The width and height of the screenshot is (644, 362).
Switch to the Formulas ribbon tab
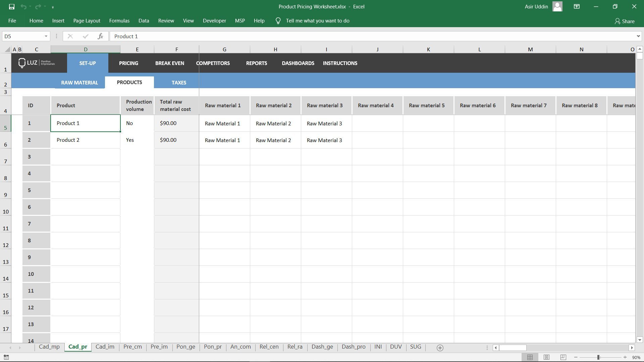pyautogui.click(x=119, y=20)
